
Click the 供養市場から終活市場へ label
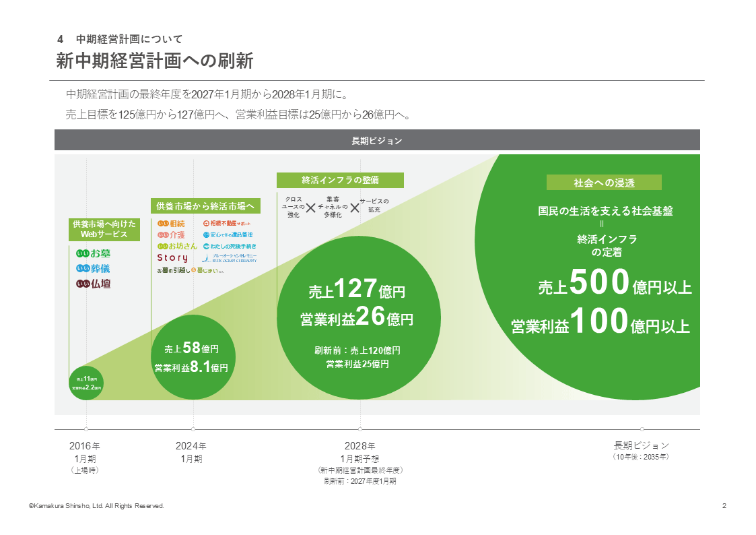[x=205, y=206]
